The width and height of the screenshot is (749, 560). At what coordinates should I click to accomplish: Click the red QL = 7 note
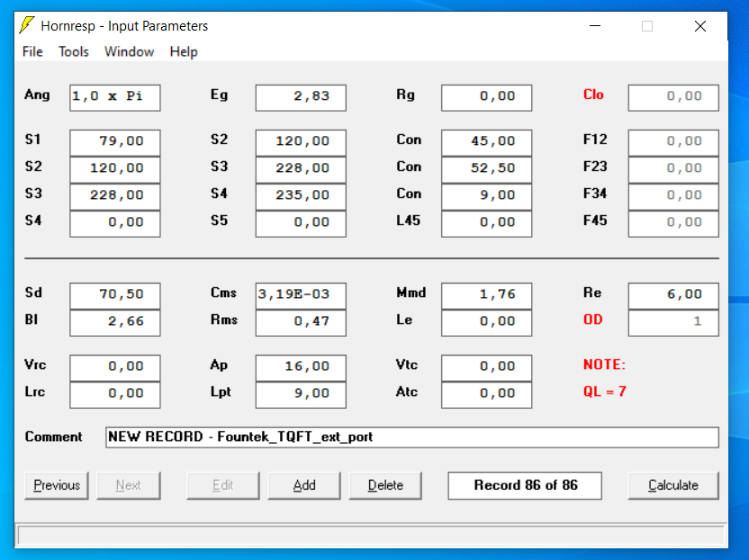click(x=604, y=392)
